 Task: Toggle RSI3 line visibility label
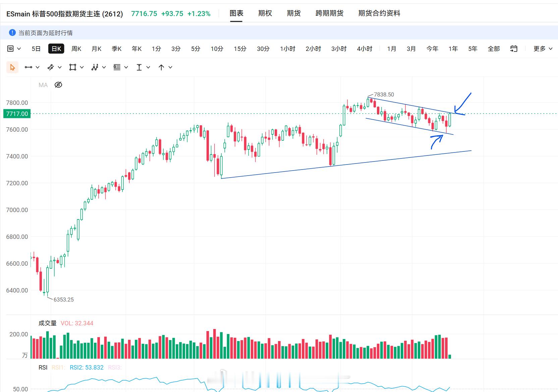point(115,368)
